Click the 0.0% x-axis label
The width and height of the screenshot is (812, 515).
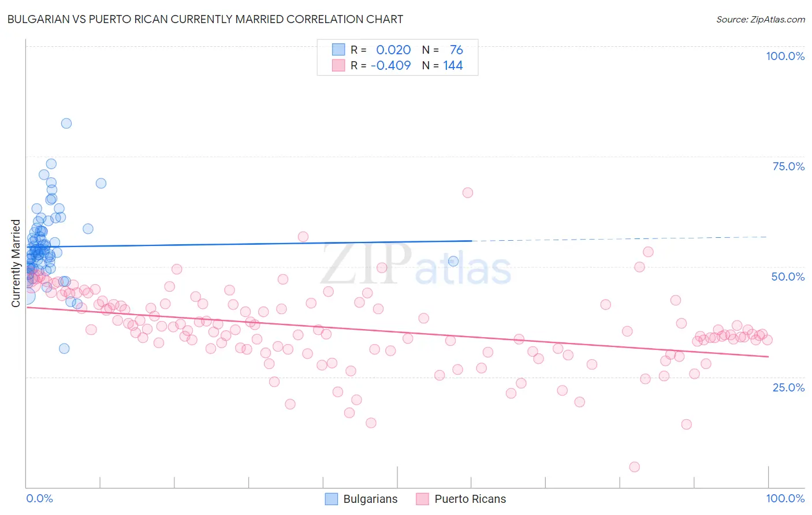[x=39, y=498]
